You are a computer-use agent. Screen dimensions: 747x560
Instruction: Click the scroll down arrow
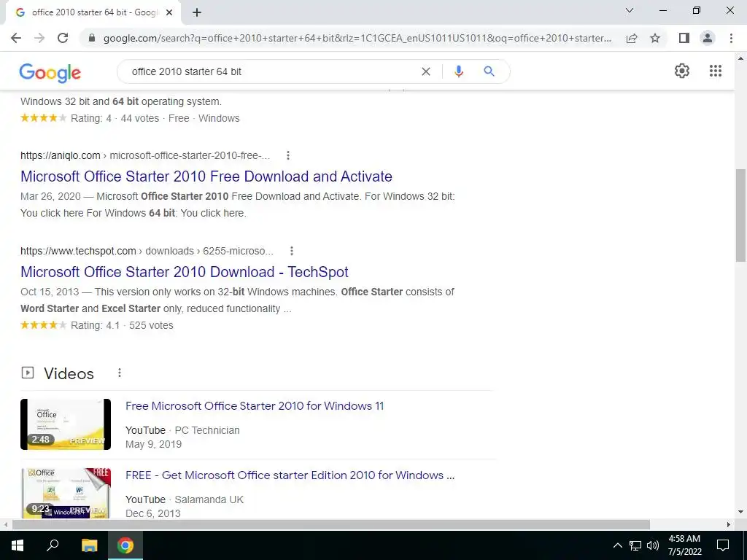click(x=740, y=512)
